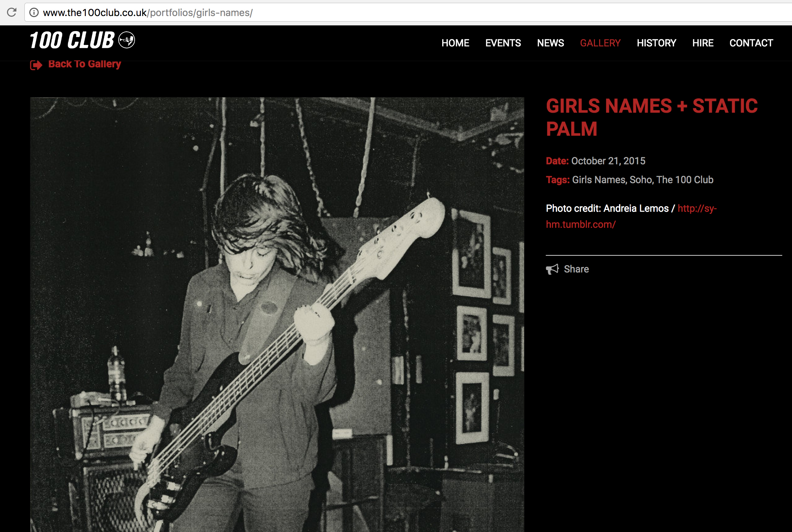Click the photo credit Andreia Lemos text
Image resolution: width=792 pixels, height=532 pixels.
[636, 208]
